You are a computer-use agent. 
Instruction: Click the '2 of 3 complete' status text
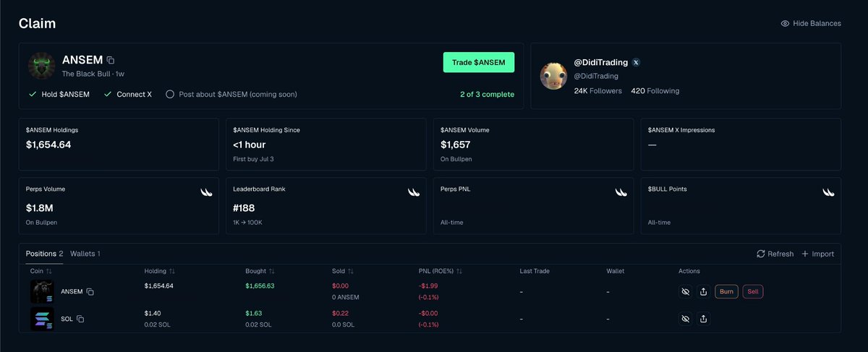[x=487, y=95]
